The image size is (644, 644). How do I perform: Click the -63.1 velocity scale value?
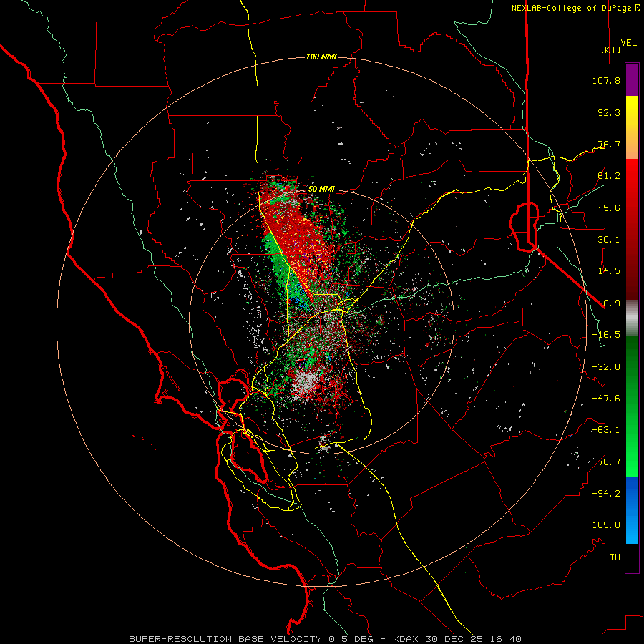[x=606, y=430]
